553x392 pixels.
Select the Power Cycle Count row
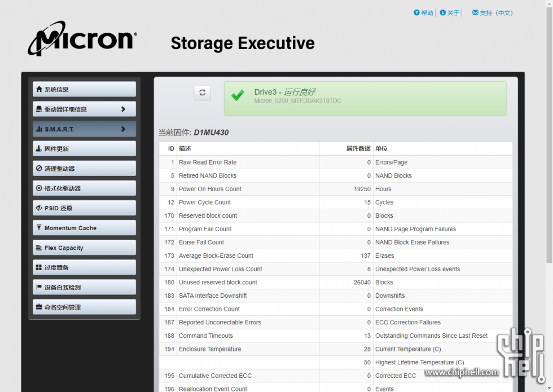(x=336, y=202)
